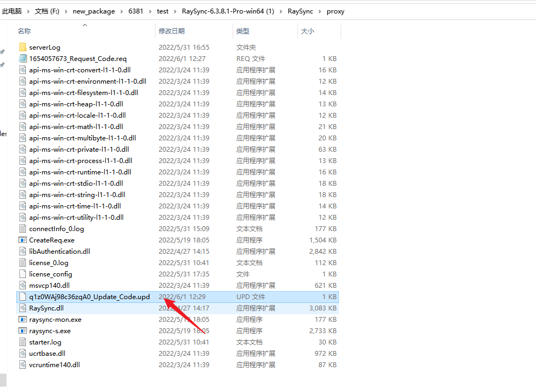
Task: Navigate to new_package in the breadcrumb
Action: point(94,11)
